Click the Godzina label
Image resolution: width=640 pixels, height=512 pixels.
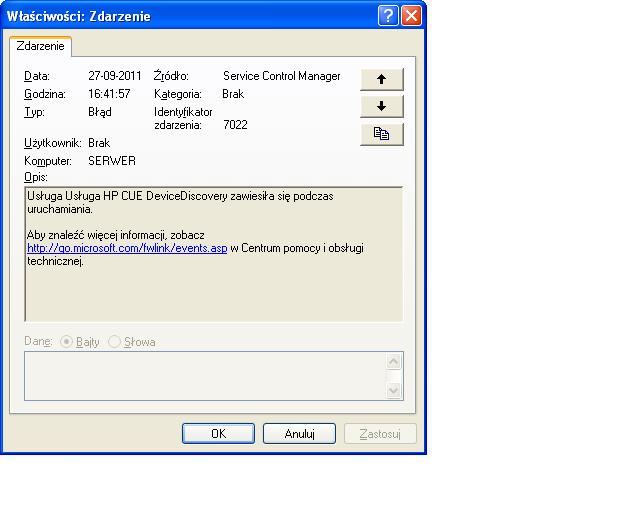coord(45,94)
